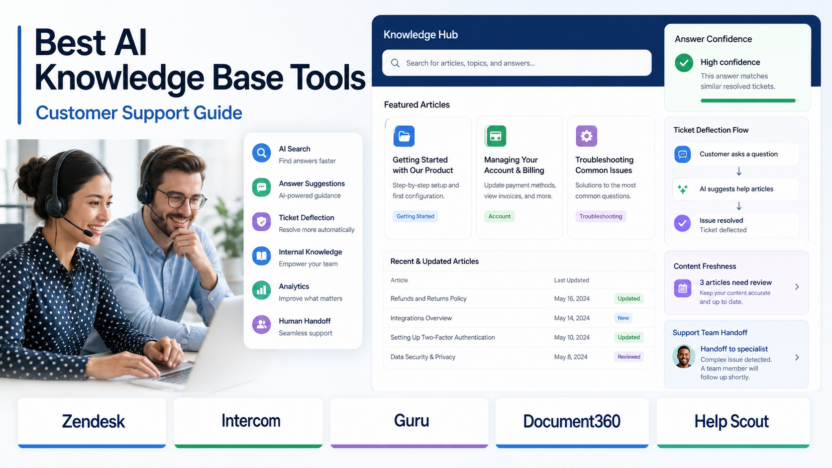Click the Analytics bar chart icon
Viewport: 832px width, 468px height.
[261, 290]
